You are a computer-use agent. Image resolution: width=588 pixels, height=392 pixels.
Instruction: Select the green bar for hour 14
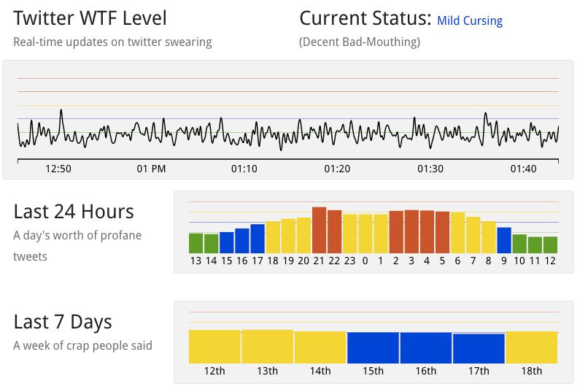pos(211,244)
